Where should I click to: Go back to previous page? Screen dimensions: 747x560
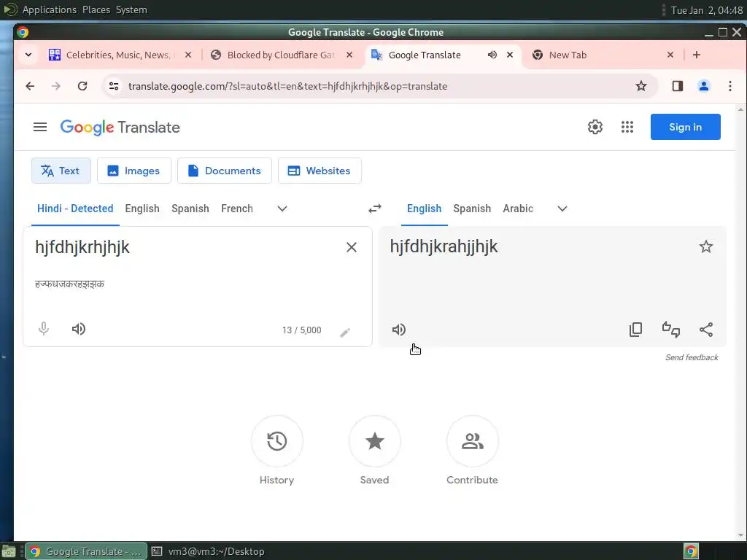pos(30,86)
